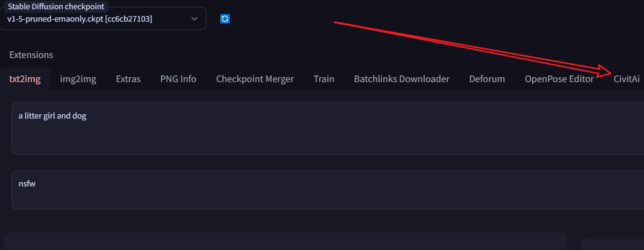Viewport: 644px width, 250px height.
Task: Focus the negative prompt box containing 'nsfw'
Action: point(328,190)
